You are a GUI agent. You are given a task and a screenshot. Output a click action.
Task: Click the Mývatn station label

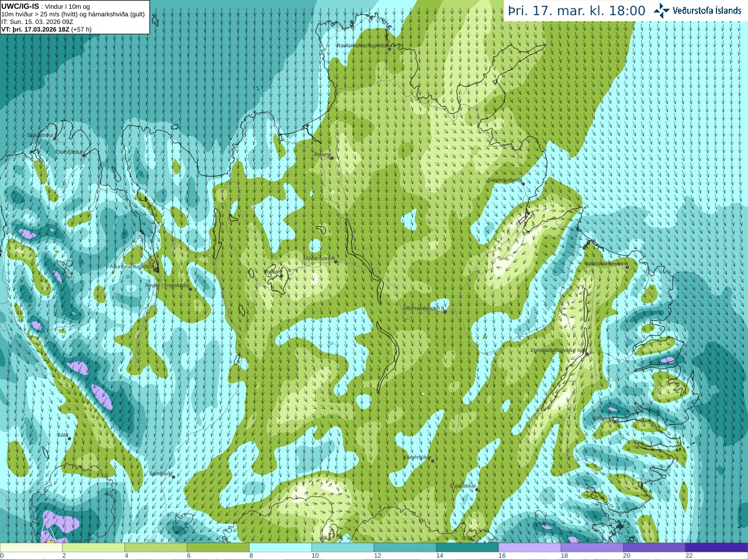(x=273, y=272)
